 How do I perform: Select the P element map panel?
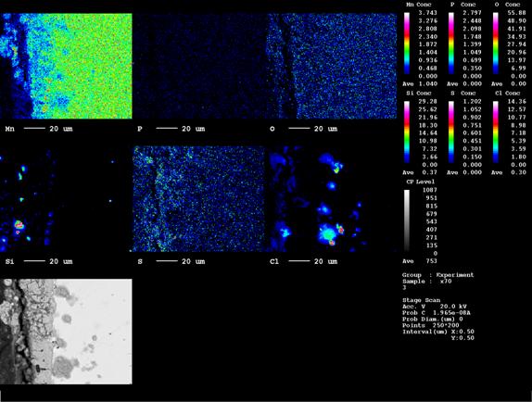(198, 66)
